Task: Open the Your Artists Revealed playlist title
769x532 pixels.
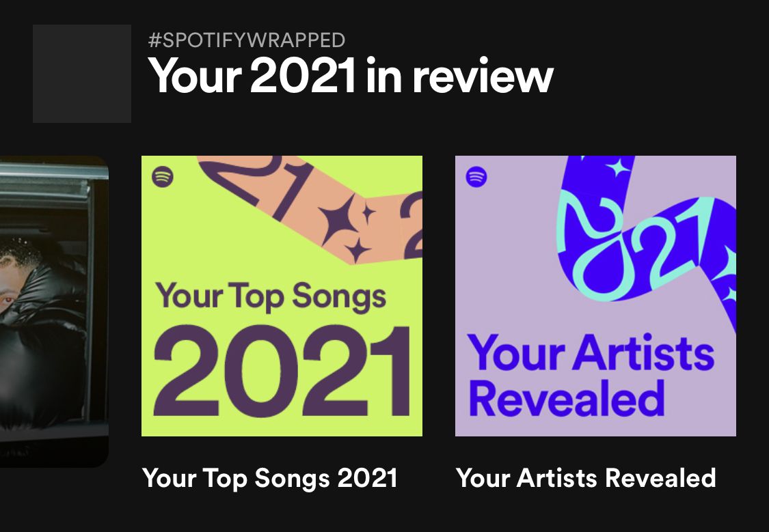Action: [x=586, y=478]
